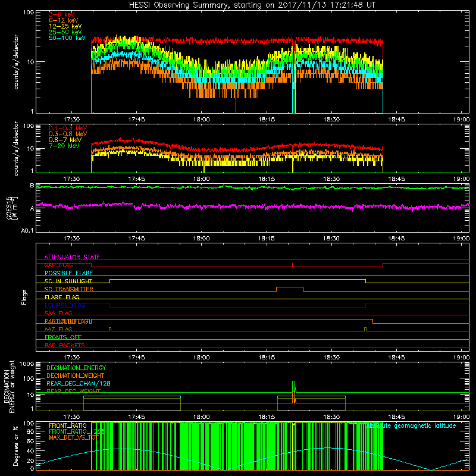Click the DECIMATION_WEIGHT legend label
476x476 pixels.
pos(76,375)
